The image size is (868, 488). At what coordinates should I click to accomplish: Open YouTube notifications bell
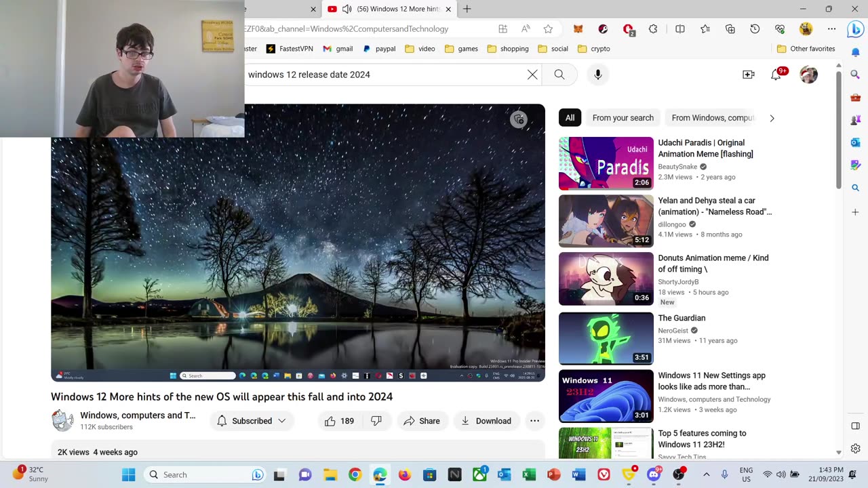click(776, 75)
